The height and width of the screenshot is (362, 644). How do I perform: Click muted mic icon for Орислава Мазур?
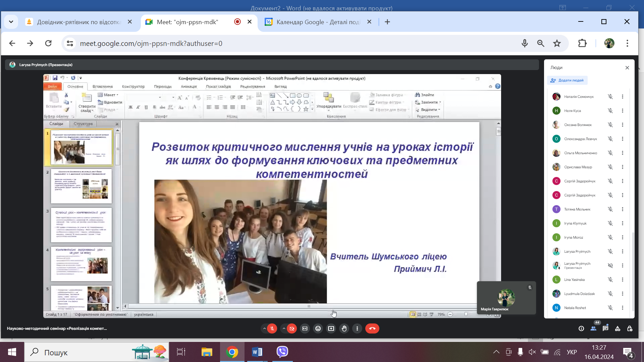610,167
